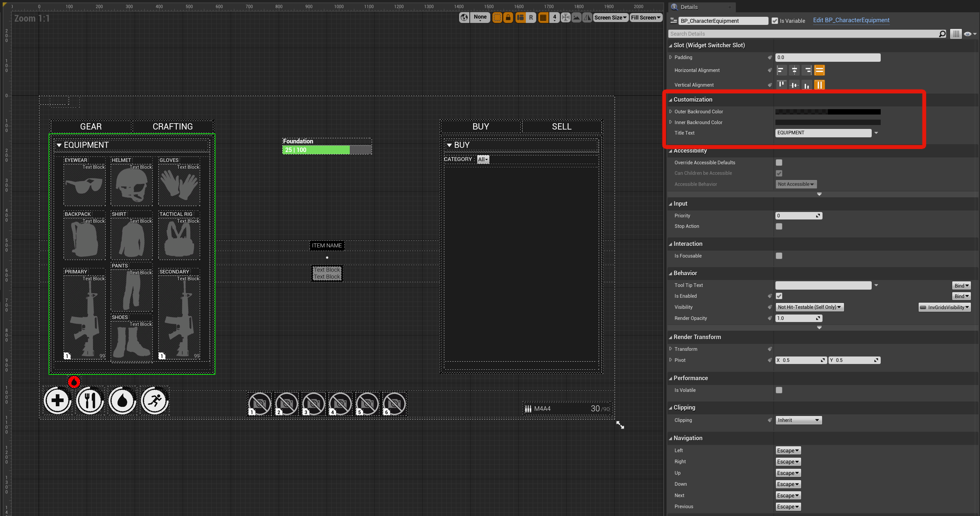Screen dimensions: 980x516
Task: Click the localization preview globe icon
Action: coord(464,17)
